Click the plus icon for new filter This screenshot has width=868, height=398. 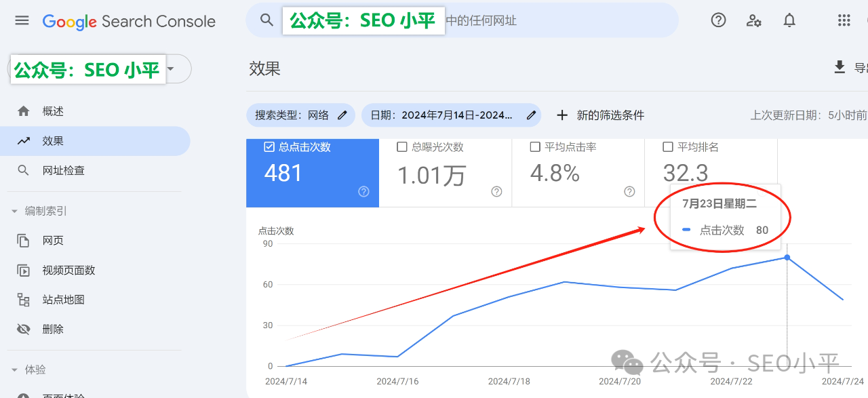pos(561,115)
